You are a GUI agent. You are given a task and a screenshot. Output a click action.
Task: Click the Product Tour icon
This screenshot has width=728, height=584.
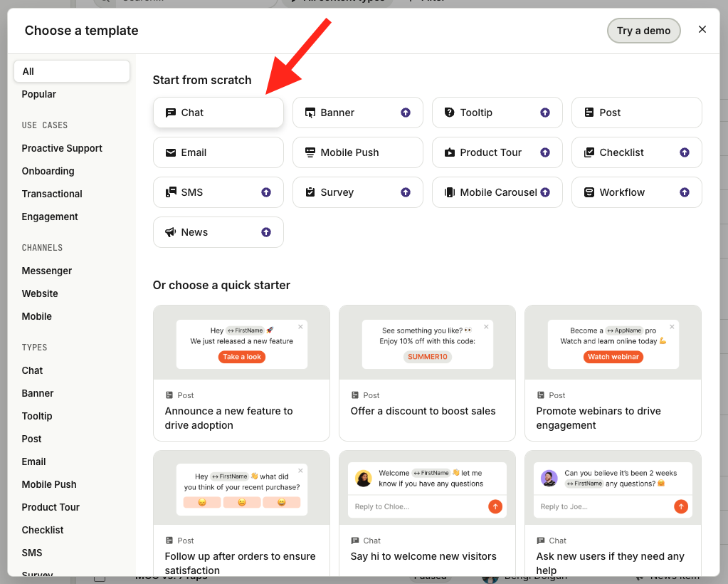click(450, 152)
